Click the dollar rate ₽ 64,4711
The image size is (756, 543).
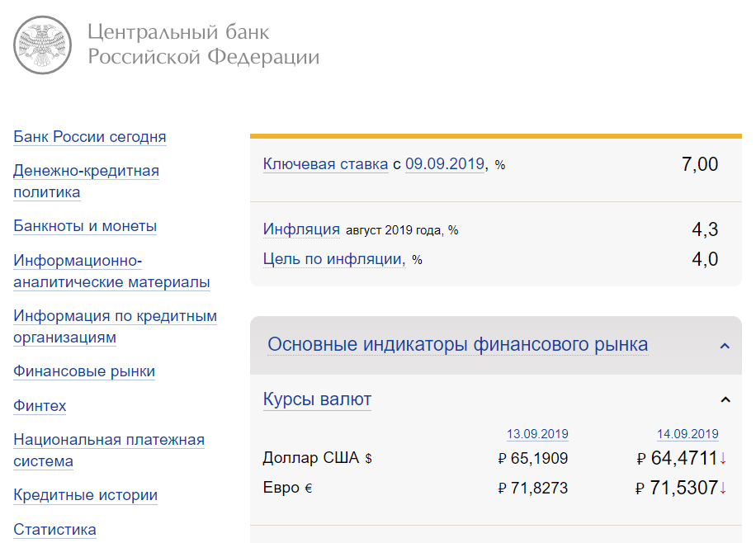[x=677, y=458]
